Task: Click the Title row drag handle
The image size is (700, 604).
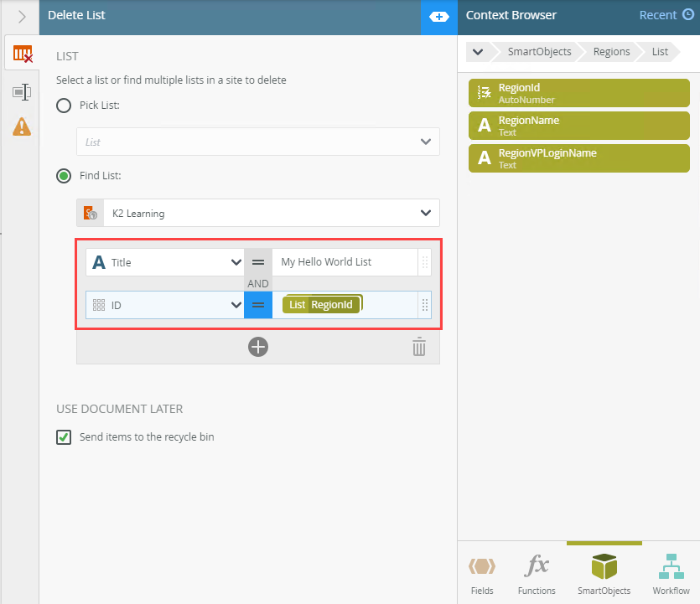Action: [x=425, y=262]
